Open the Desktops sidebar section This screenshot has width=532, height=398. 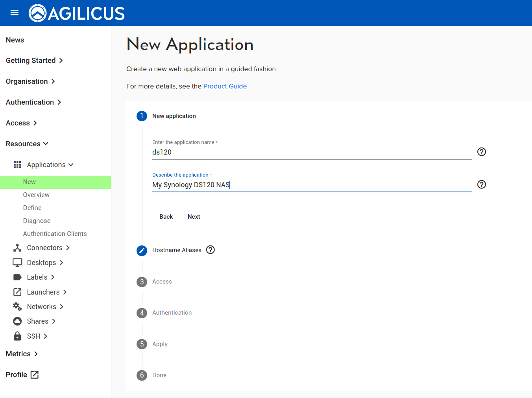click(x=41, y=263)
